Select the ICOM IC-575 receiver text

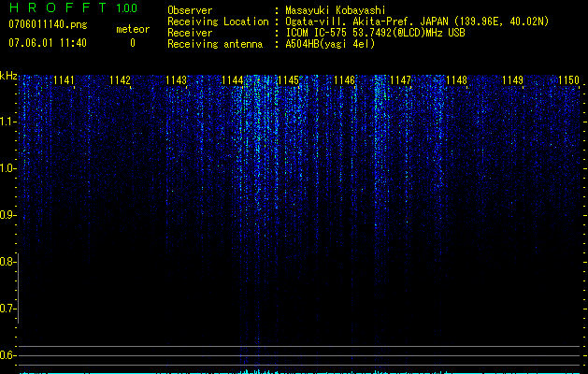[x=375, y=33]
